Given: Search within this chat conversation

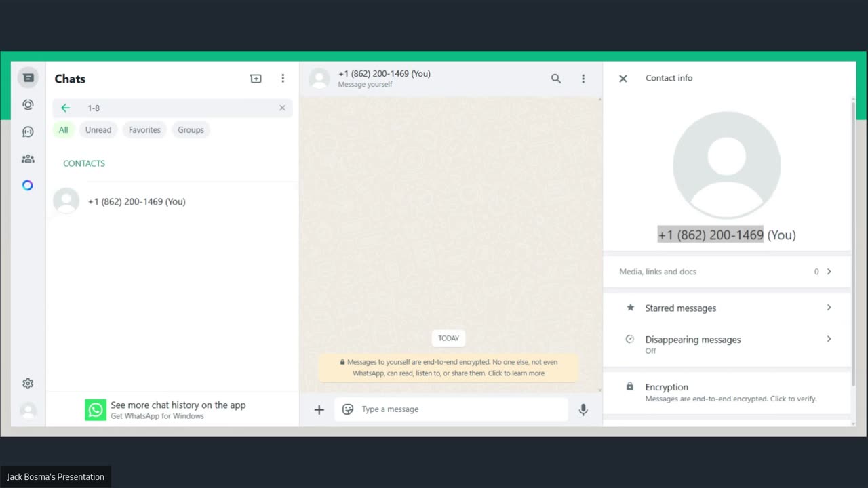Looking at the screenshot, I should tap(556, 79).
